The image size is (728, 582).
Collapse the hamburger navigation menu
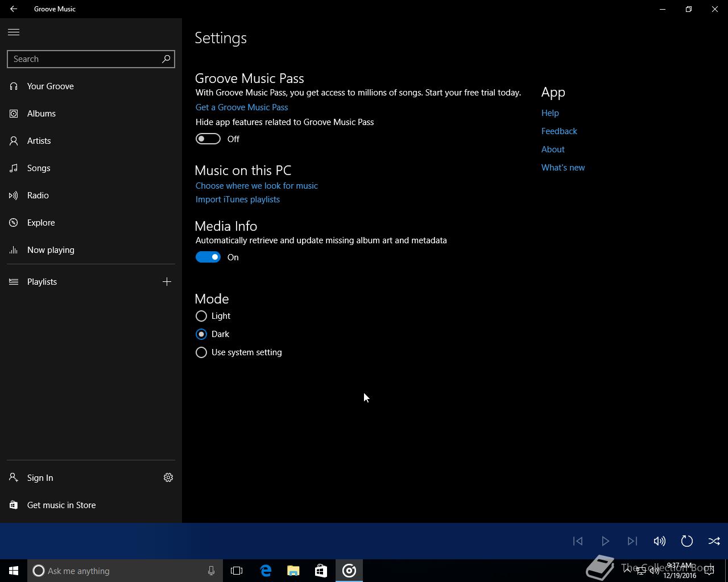pos(14,32)
